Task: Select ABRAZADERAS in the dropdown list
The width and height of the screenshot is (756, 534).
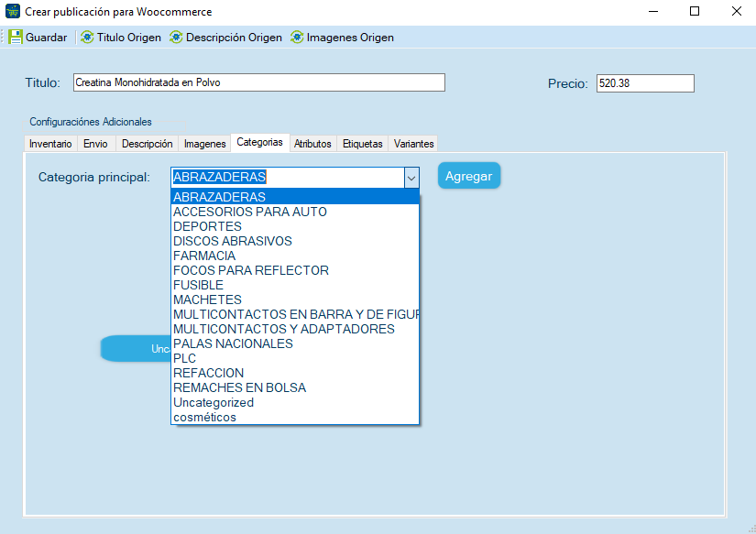Action: [x=295, y=197]
